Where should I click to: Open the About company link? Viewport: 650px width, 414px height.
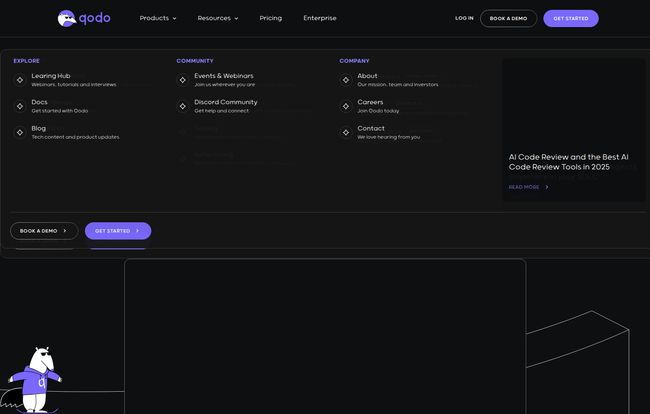click(x=367, y=76)
